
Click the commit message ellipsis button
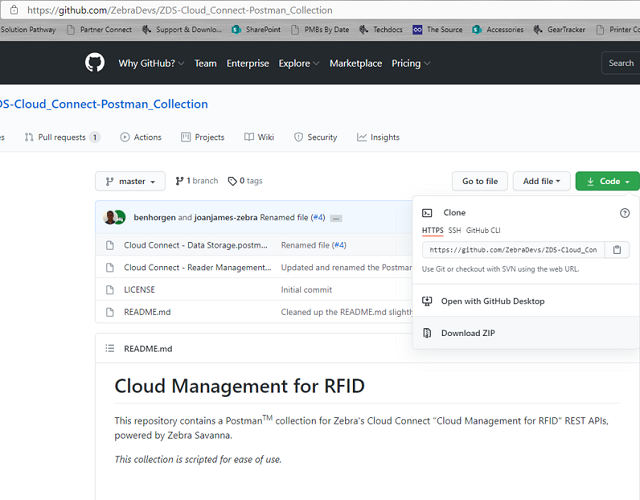[336, 217]
